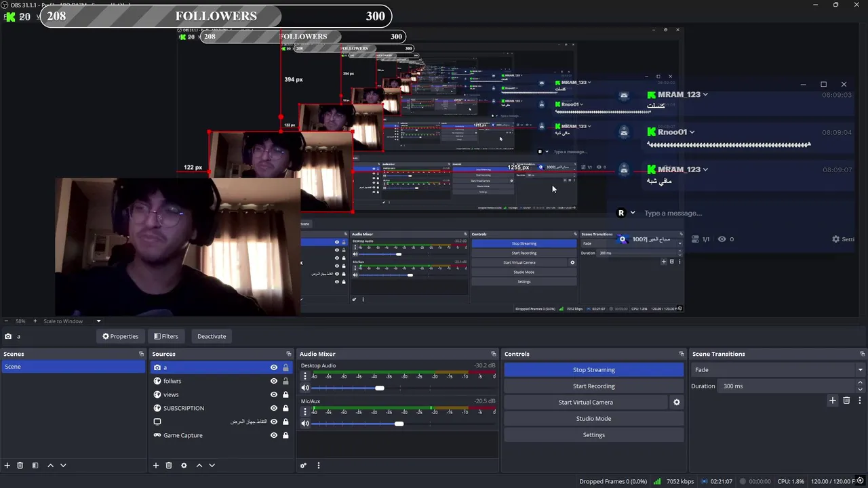Add a new source with Sources plus icon
The width and height of the screenshot is (868, 488).
coord(156,466)
